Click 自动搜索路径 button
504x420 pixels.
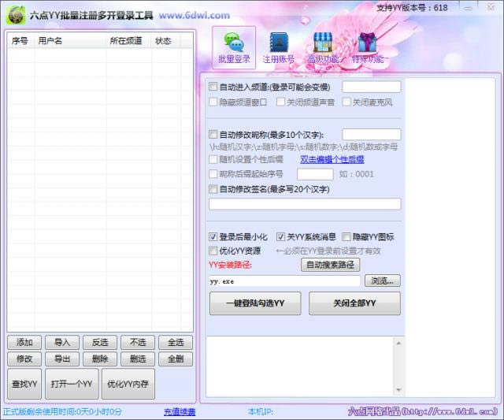331,265
